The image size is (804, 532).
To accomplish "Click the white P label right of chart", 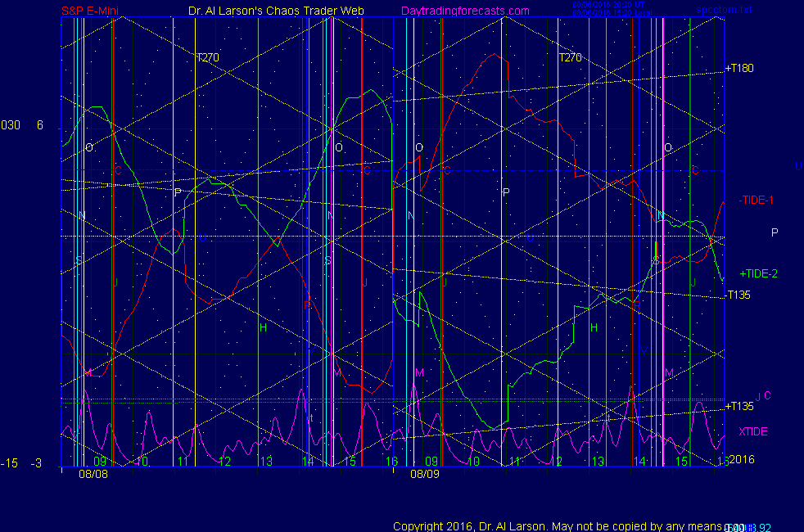I will (775, 232).
